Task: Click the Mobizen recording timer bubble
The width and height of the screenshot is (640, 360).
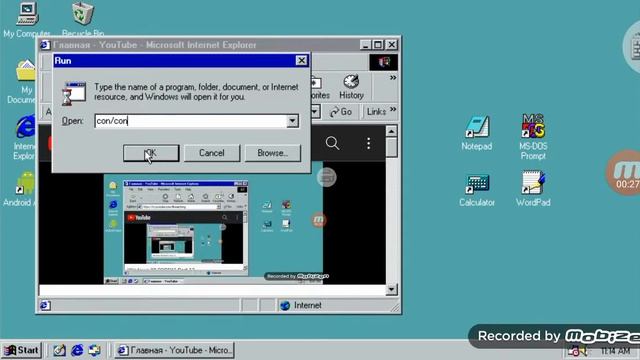Action: click(624, 173)
